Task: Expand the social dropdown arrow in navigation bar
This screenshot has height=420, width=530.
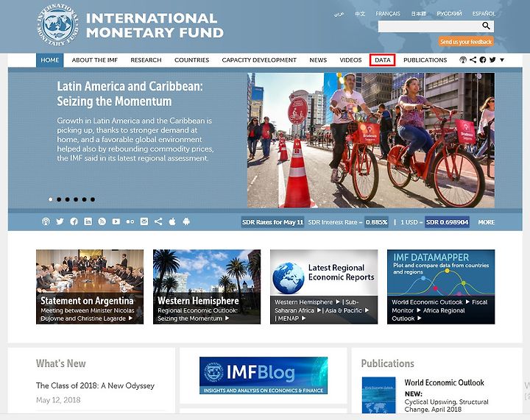Action: 502,60
